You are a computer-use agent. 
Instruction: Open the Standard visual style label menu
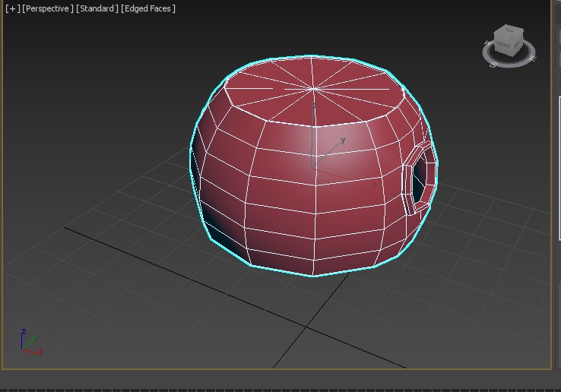point(97,8)
